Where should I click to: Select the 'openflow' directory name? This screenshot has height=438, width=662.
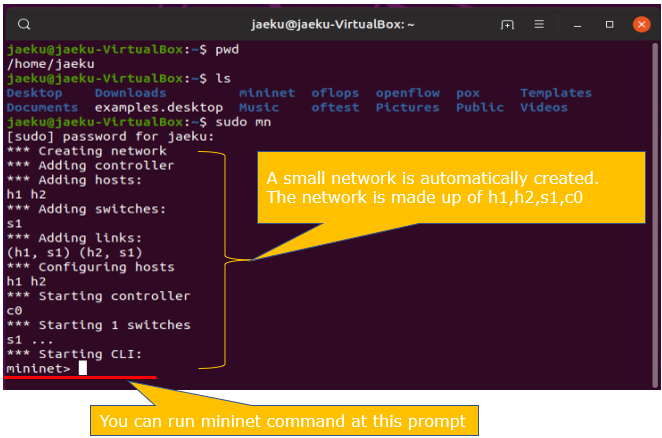point(407,93)
